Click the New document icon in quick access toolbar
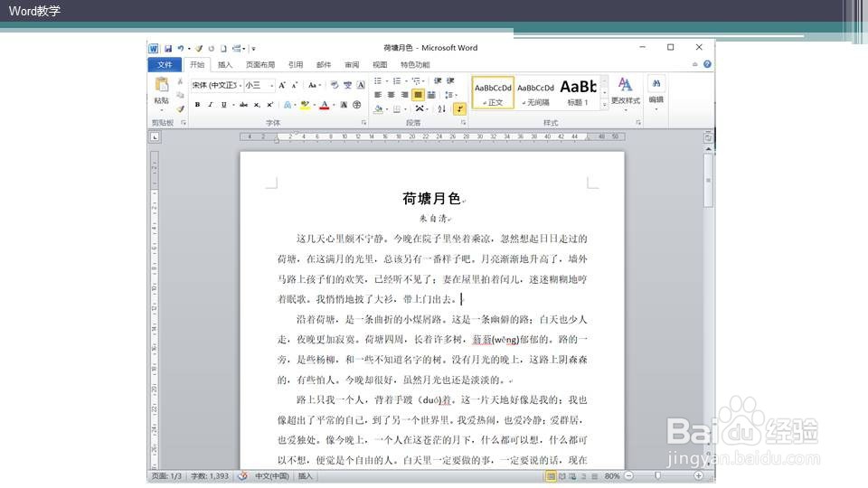 tap(223, 48)
